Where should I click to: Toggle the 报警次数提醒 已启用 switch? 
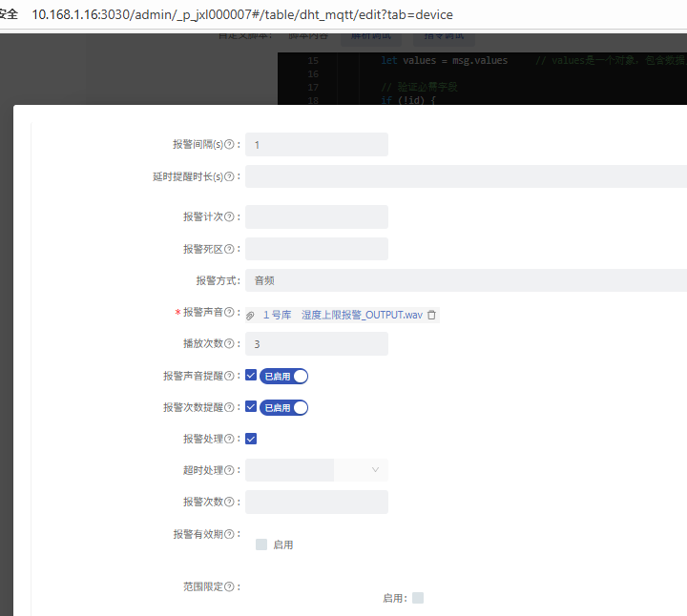pyautogui.click(x=284, y=407)
